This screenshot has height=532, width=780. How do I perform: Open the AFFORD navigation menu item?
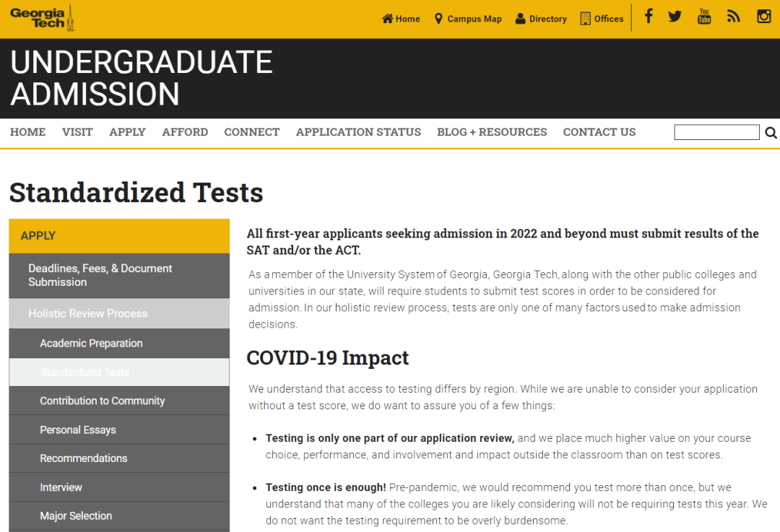185,132
